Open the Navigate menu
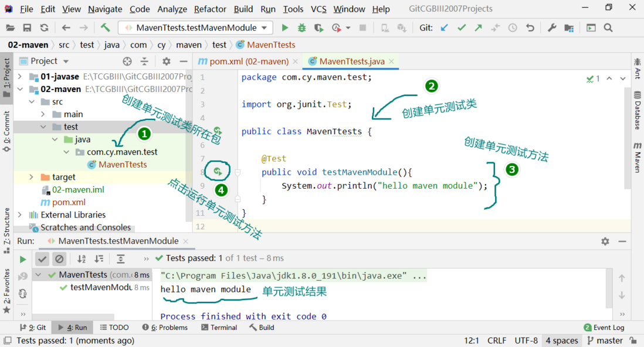 click(x=105, y=9)
